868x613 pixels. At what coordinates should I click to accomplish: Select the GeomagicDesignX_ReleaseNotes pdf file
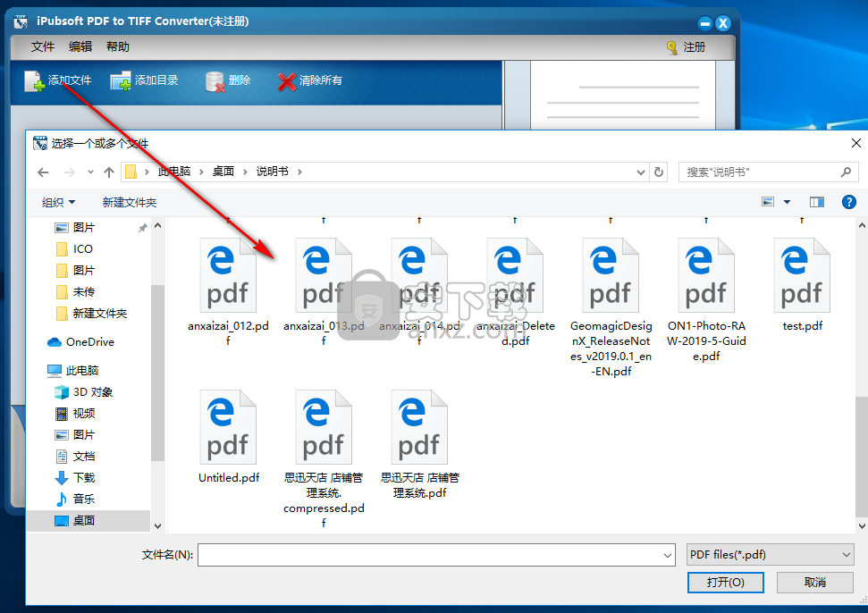611,275
